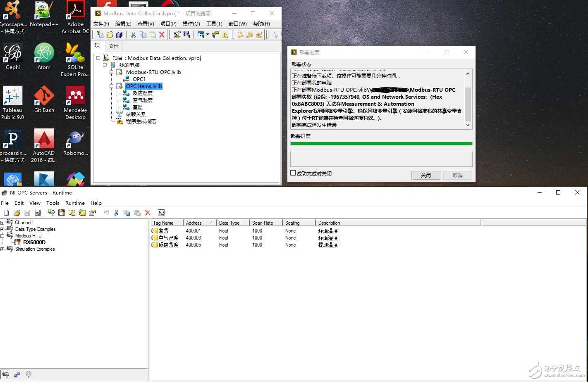Select 程序生成规范 item in project tree
Viewport: 588px width, 382px height.
[x=141, y=121]
